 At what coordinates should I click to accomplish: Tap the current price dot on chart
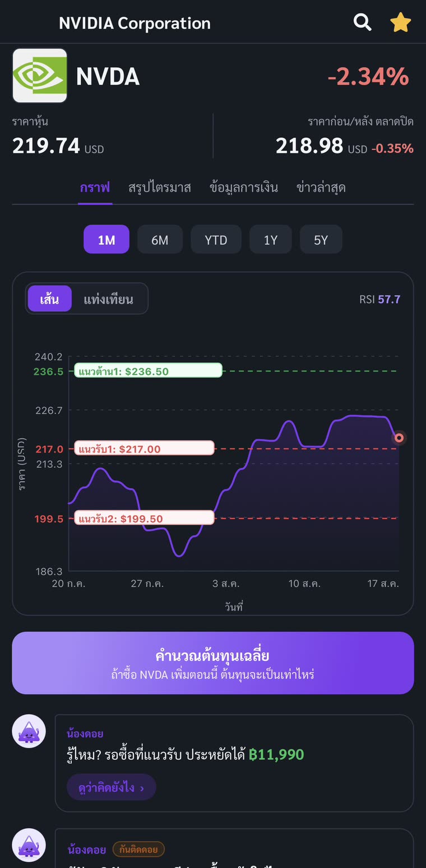(x=399, y=438)
